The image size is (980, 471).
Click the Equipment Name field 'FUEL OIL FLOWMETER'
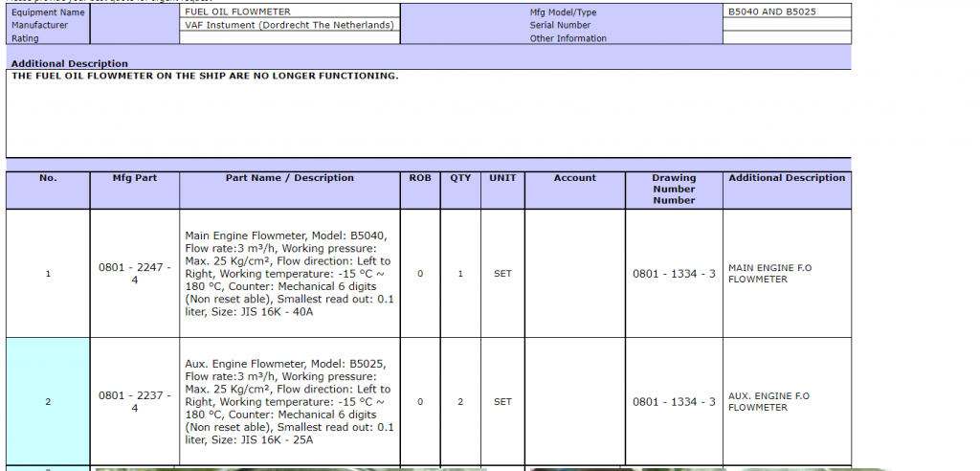point(289,11)
